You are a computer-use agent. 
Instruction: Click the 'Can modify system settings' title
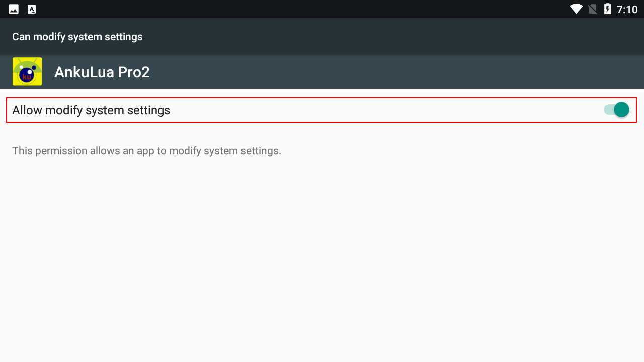[77, 37]
